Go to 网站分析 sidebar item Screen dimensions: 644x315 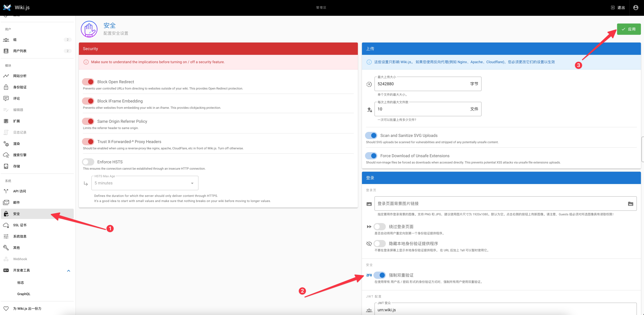click(x=37, y=76)
